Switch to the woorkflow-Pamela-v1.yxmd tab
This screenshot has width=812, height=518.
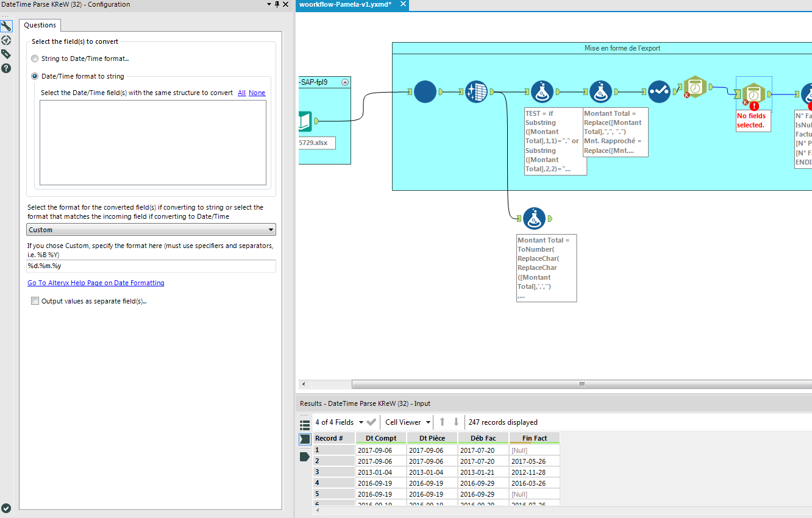[x=346, y=5]
